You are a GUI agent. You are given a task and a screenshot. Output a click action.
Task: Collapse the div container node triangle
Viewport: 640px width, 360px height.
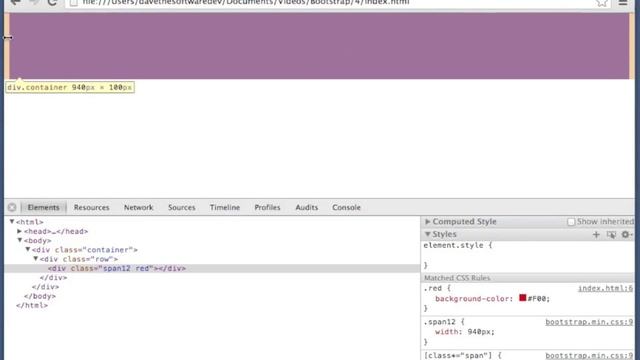pyautogui.click(x=28, y=249)
